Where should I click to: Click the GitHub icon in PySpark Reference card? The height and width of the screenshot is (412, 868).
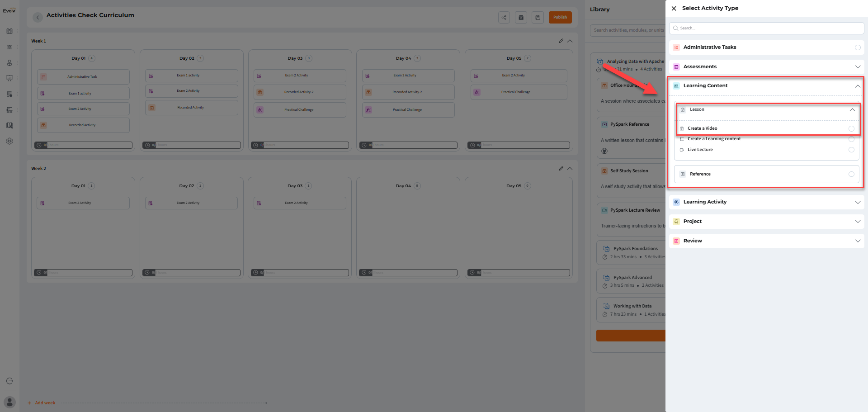click(x=604, y=151)
